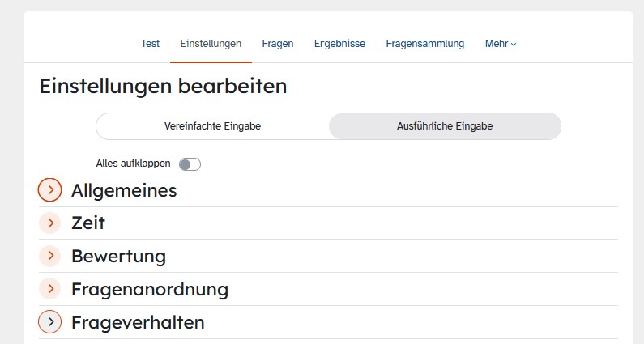Select the Ausführliche Eingabe mode
Viewport: 644px width, 344px height.
445,126
